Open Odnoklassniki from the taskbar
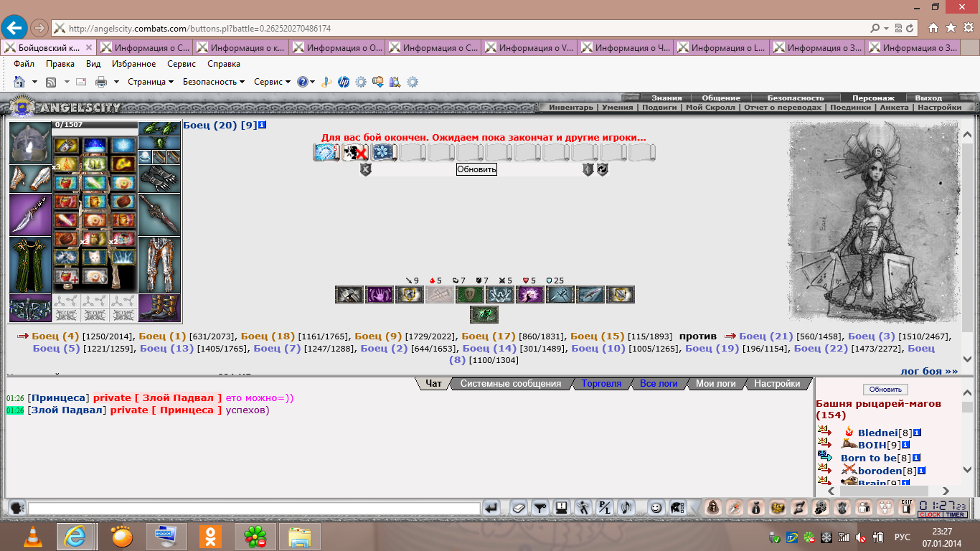The height and width of the screenshot is (551, 980). 210,537
